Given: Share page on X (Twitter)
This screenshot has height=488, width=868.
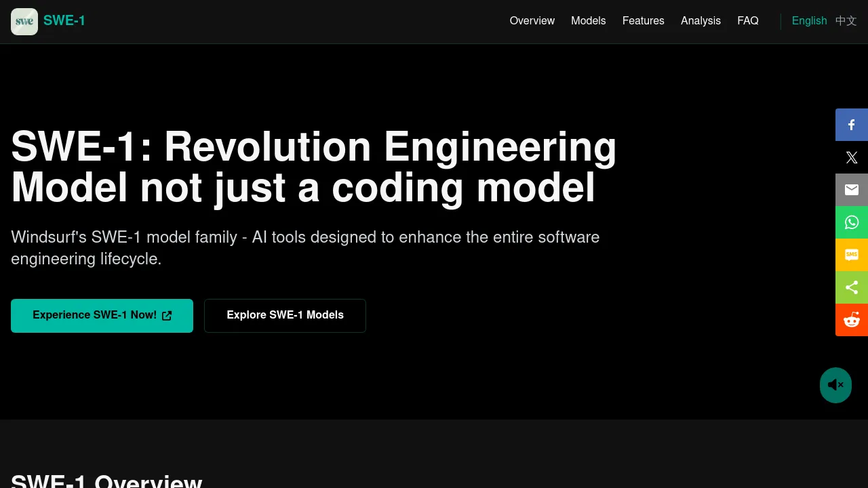Looking at the screenshot, I should (852, 157).
